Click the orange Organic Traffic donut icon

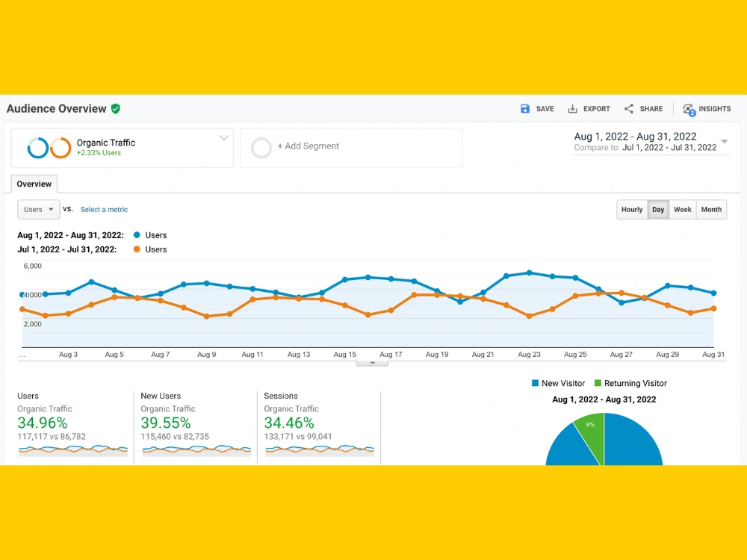61,148
